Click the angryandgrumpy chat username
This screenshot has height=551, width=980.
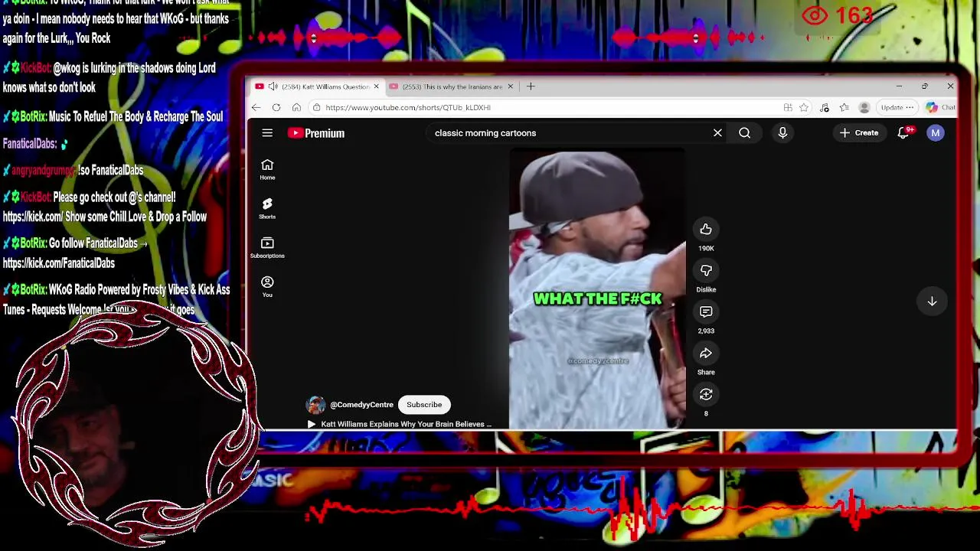click(x=44, y=171)
